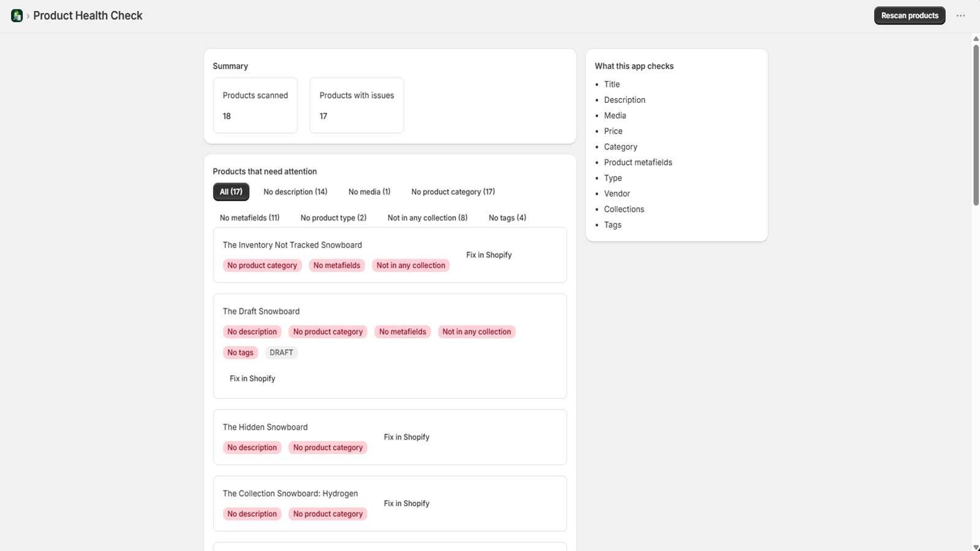This screenshot has width=980, height=551.
Task: Open the No tags (4) filter
Action: click(507, 218)
